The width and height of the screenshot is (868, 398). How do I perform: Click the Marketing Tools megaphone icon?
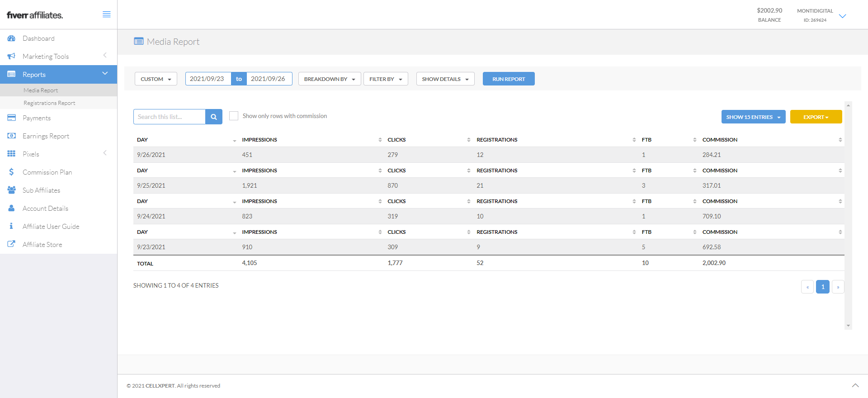pos(11,57)
